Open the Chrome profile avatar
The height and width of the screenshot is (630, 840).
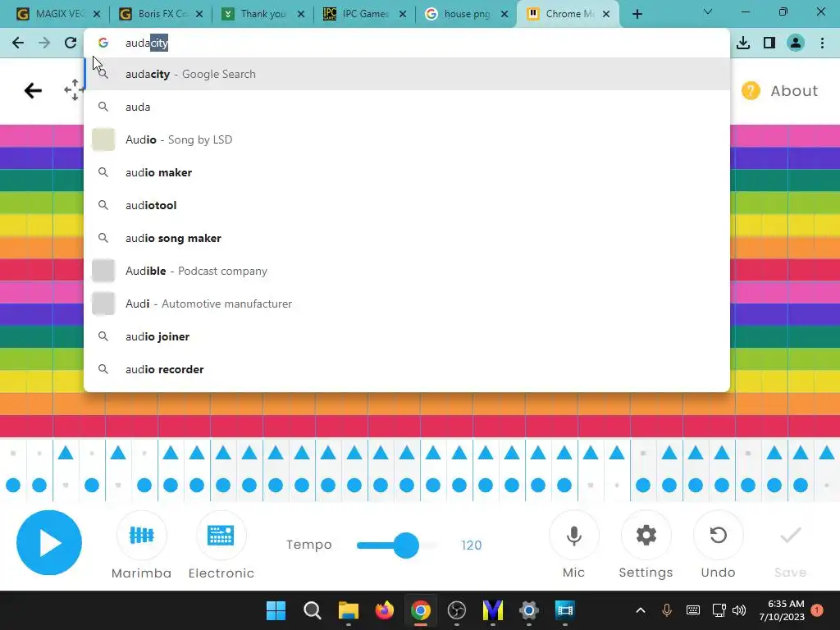click(796, 43)
